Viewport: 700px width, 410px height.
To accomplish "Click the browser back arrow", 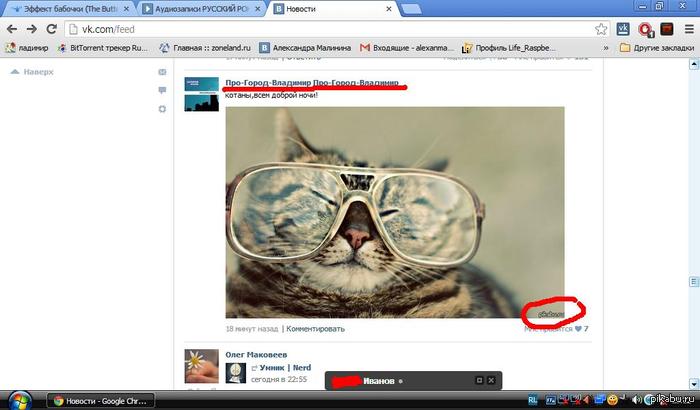I will pos(11,29).
